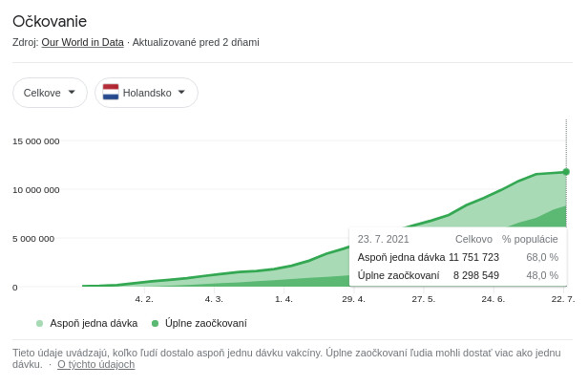Click the tooltip row showing 8 298 549
The image size is (588, 387).
pos(457,275)
